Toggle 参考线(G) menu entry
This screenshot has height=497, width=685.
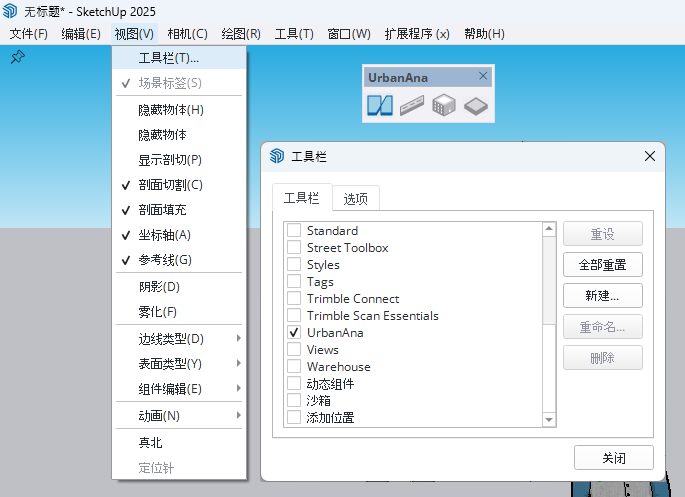pos(179,260)
